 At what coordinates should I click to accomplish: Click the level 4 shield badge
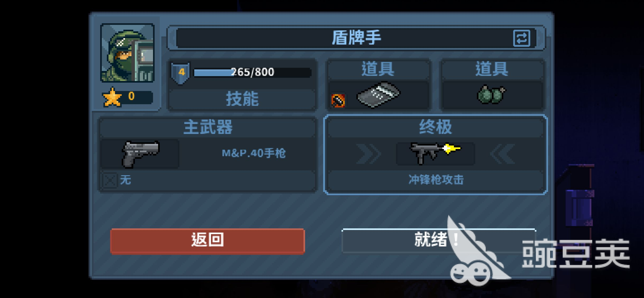(x=181, y=73)
